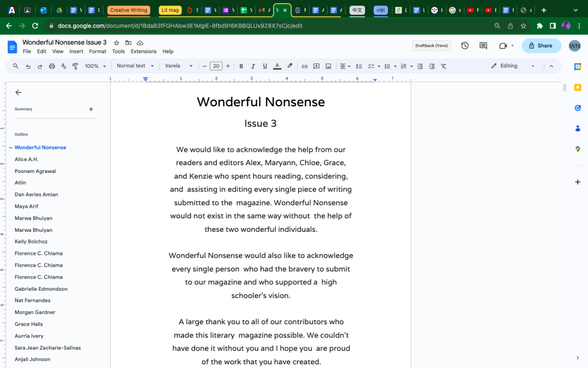Go to Kelly Bolchoz outline heading
This screenshot has height=368, width=588.
(x=31, y=241)
